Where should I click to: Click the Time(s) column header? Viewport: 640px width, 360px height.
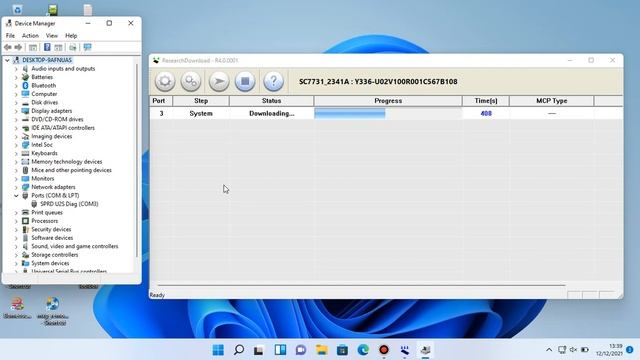point(486,101)
